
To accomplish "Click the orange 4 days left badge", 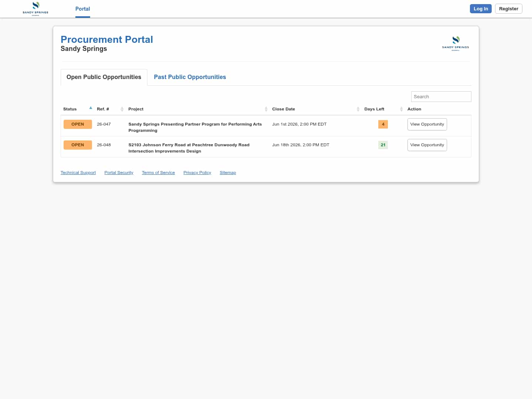I will [383, 125].
